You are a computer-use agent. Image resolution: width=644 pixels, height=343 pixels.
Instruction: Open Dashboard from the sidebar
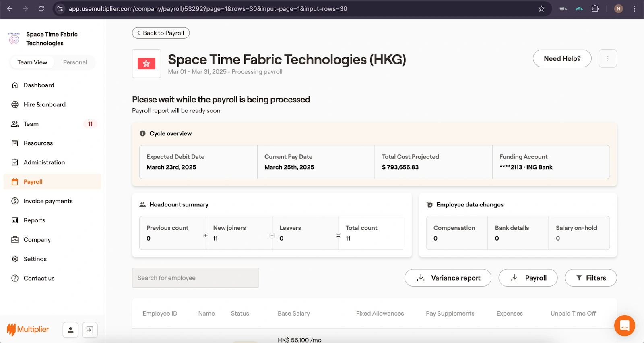(x=52, y=85)
